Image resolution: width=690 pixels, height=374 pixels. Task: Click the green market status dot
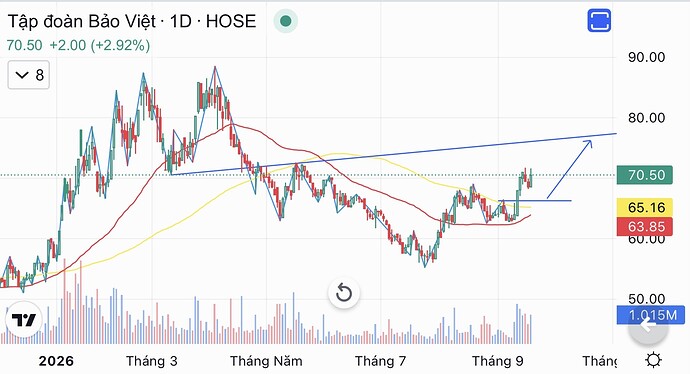(286, 21)
